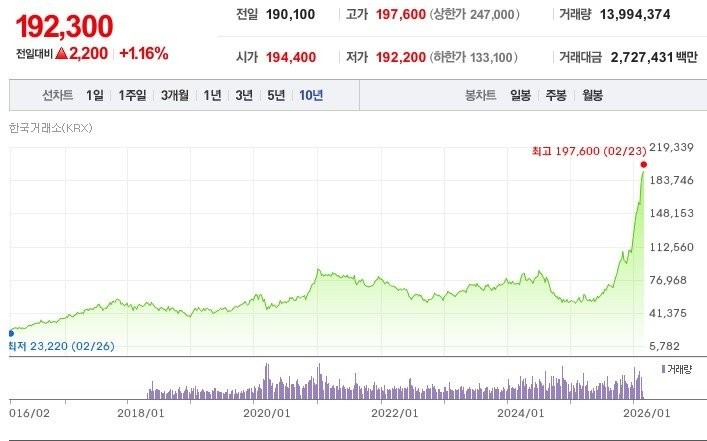Viewport: 707px width, 441px height.
Task: Click the blue dot at chart low
Action: click(11, 333)
